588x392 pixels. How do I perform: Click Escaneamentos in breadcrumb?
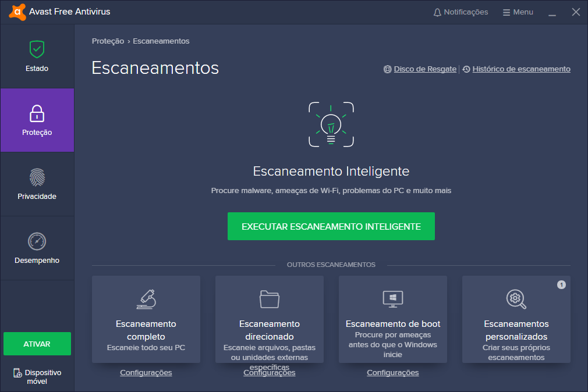point(161,41)
